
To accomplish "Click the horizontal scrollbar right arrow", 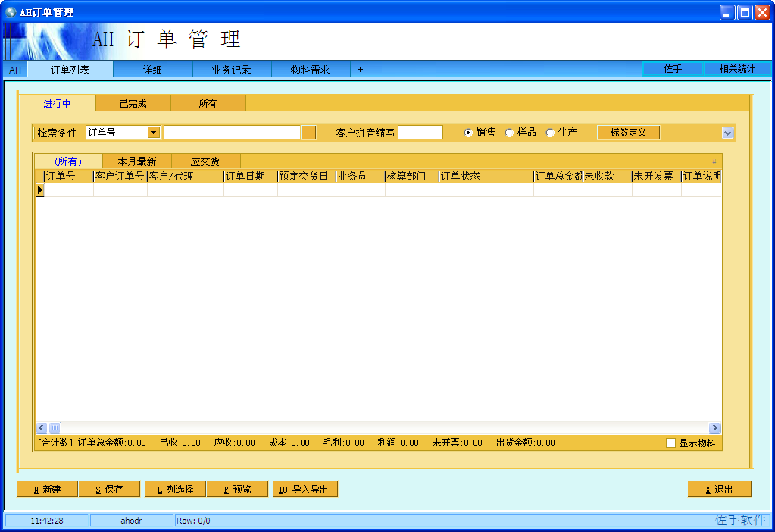I will pos(714,427).
